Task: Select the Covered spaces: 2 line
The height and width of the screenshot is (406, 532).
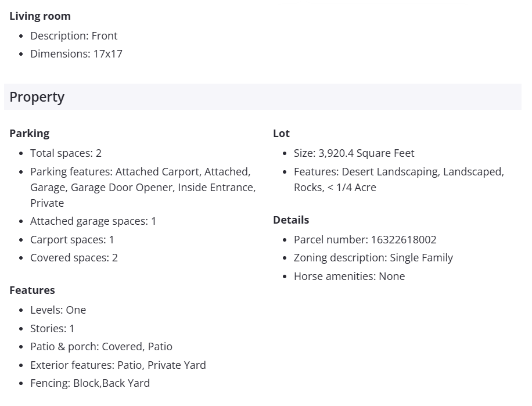Action: coord(74,258)
